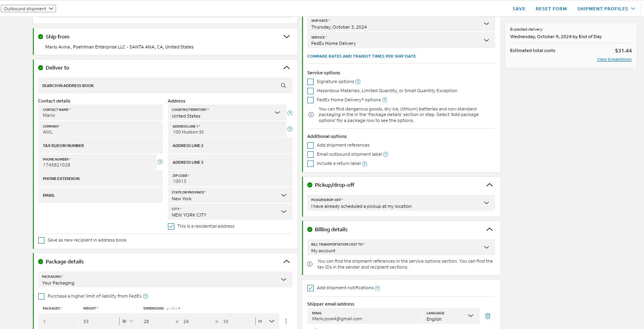Open State or Province dropdown
Viewport: 644px width, 329px height.
pos(230,195)
